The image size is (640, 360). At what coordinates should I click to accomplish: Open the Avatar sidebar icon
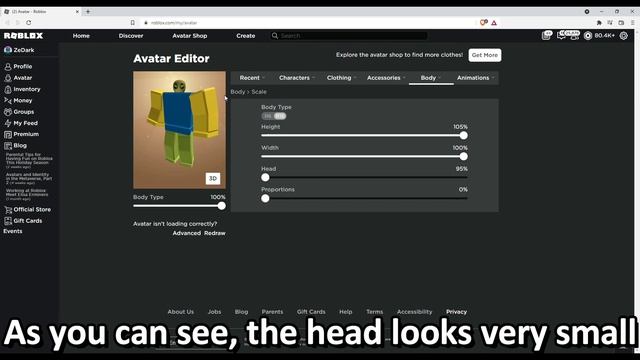8,78
